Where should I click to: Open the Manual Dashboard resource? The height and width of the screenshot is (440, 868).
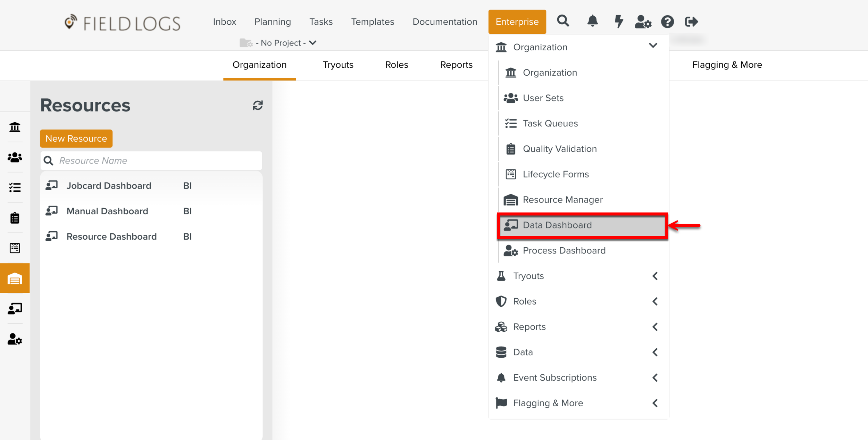coord(107,211)
